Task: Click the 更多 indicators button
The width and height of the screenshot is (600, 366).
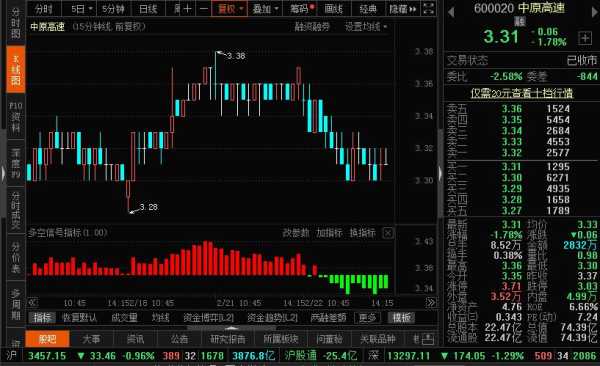Action: 367,317
